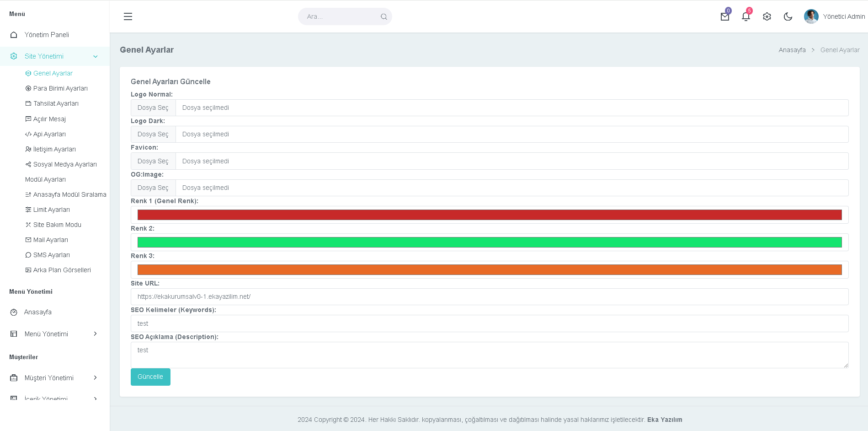Click the Limit Ayarları sliders icon
Image resolution: width=868 pixels, height=431 pixels.
pyautogui.click(x=28, y=210)
